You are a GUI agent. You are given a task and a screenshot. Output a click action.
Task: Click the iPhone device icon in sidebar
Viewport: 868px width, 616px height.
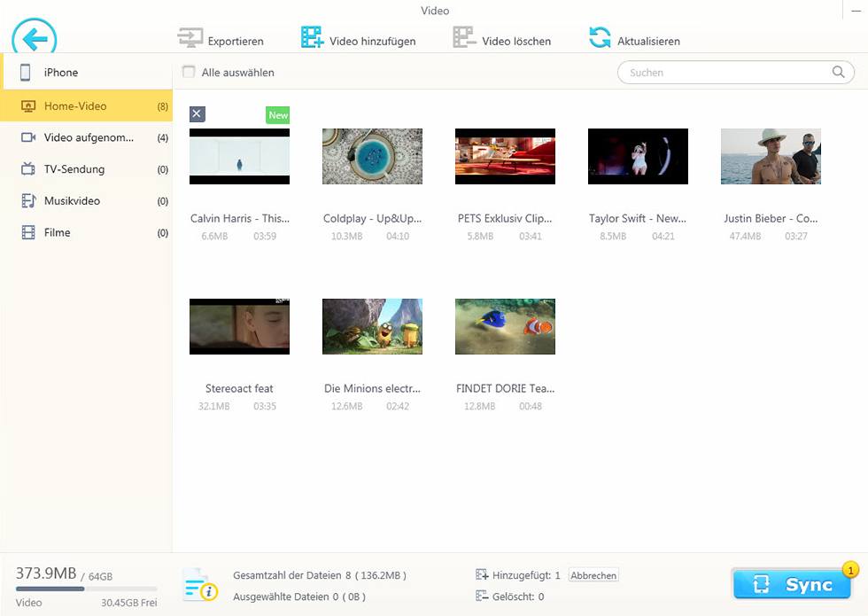tap(26, 73)
